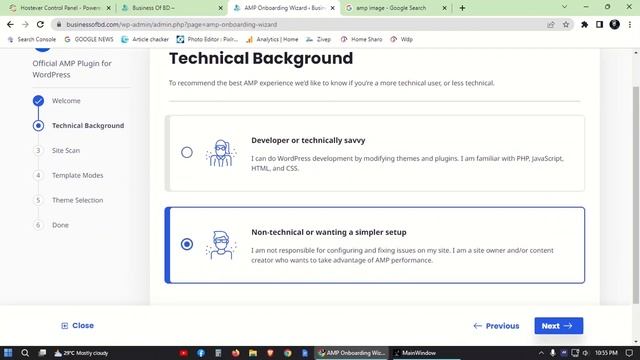Screen dimensions: 640x360
Task: Click the non-technical persona illustration icon
Action: (221, 245)
